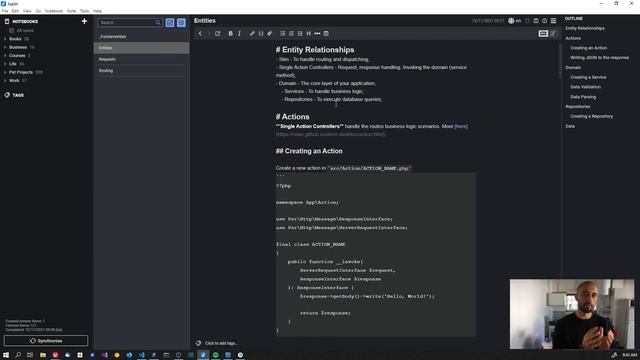Click the search magnifier icon

tap(158, 22)
